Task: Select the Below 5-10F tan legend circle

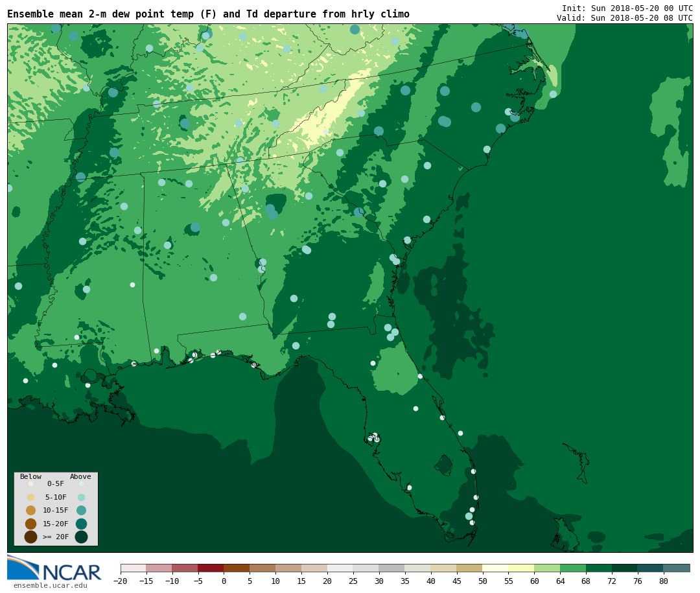Action: tap(31, 497)
